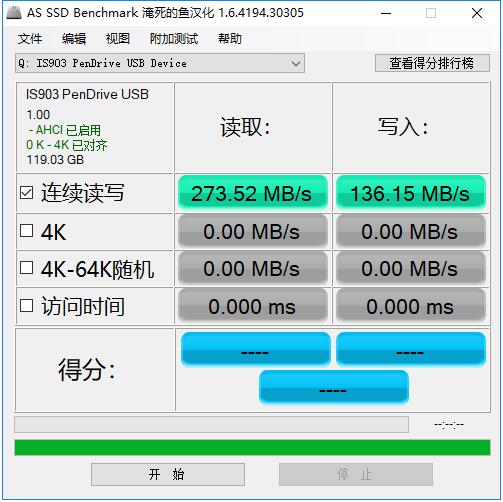Enable the 4K test checkbox
503x502 pixels.
click(26, 231)
